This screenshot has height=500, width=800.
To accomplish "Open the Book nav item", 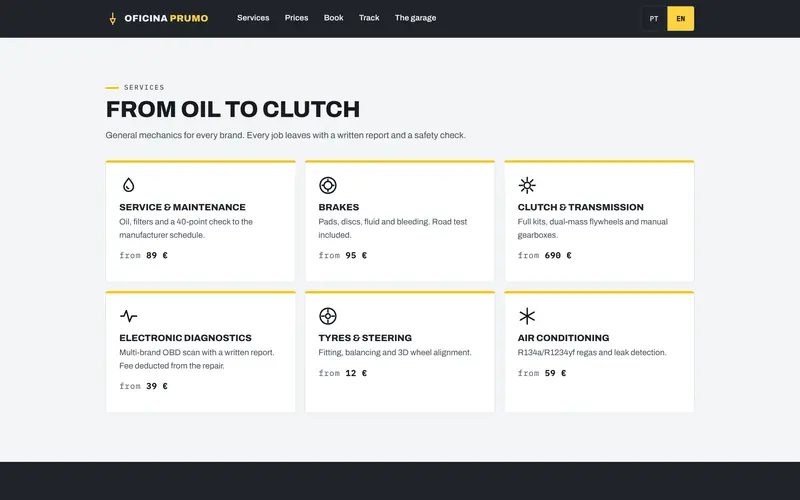I will (x=334, y=18).
